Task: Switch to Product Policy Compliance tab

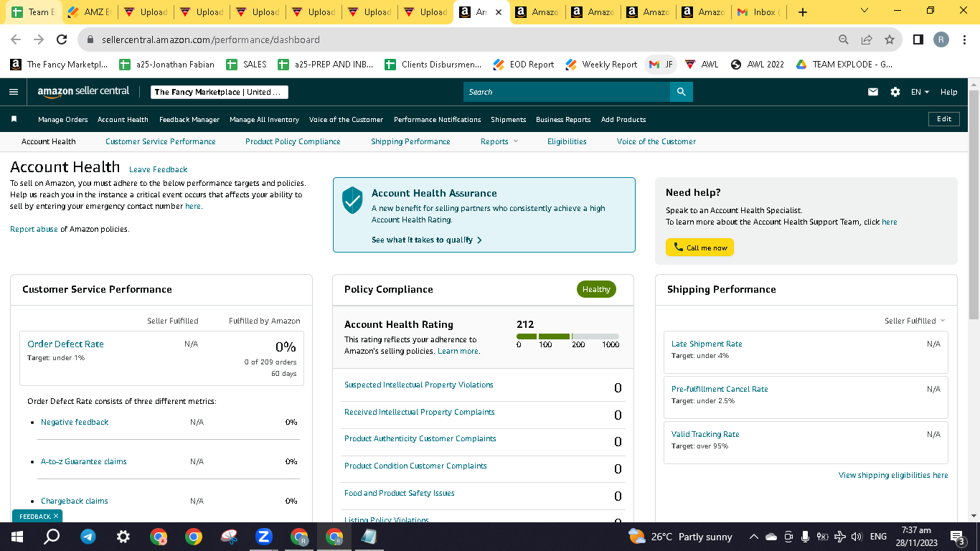Action: coord(293,141)
